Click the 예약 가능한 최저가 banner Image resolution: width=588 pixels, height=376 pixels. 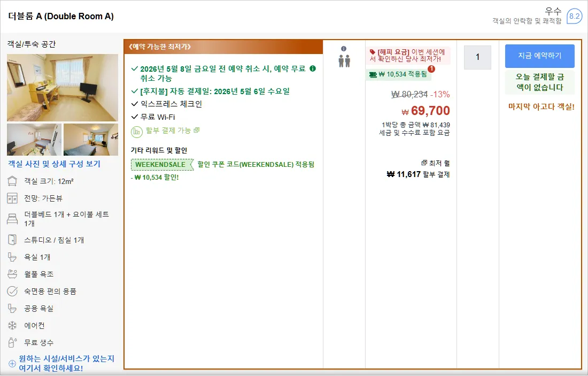[x=223, y=47]
